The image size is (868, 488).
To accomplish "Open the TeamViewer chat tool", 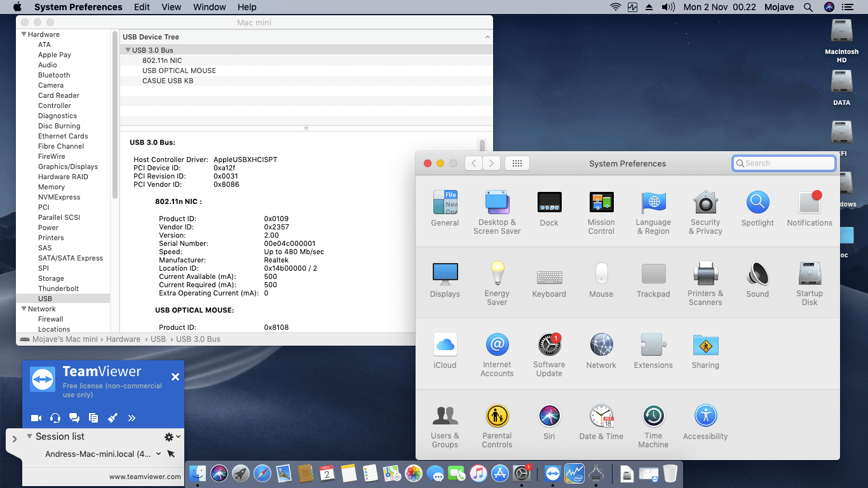I will coord(74,417).
